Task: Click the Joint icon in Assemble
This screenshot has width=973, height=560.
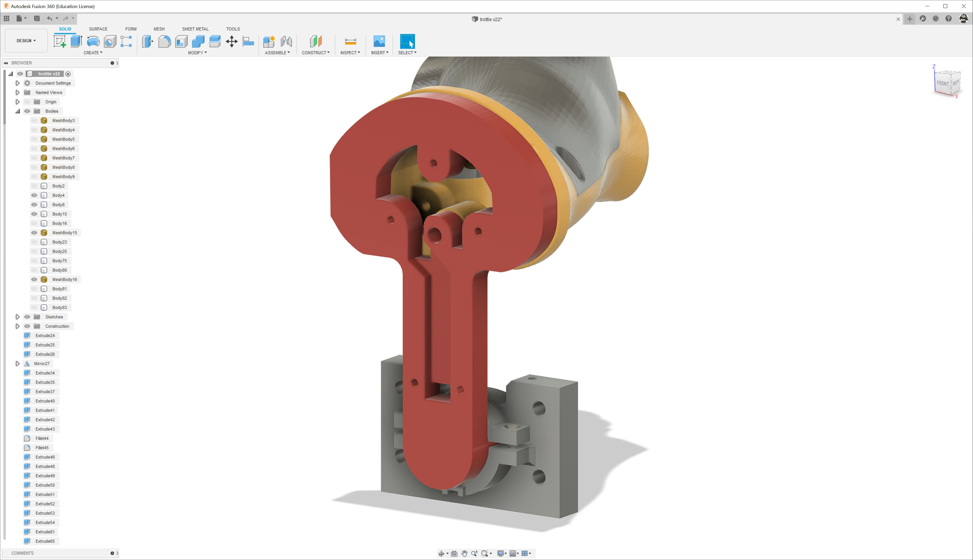Action: tap(286, 41)
